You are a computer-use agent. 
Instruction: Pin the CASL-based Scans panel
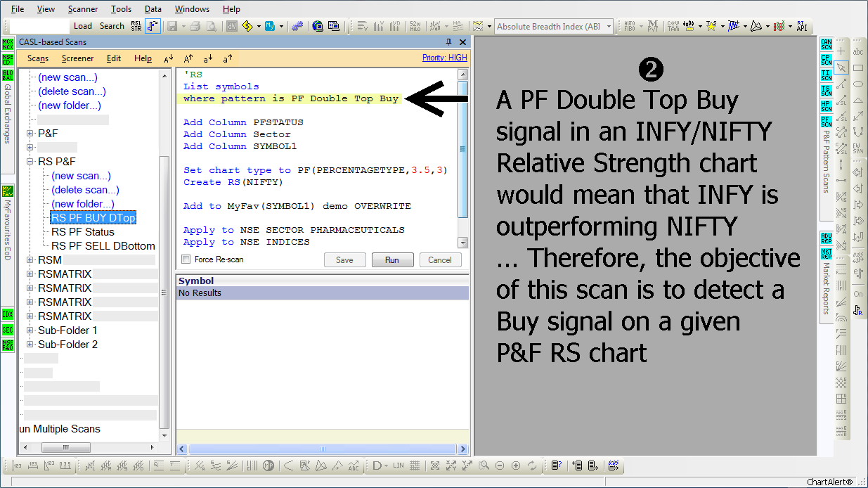[449, 42]
